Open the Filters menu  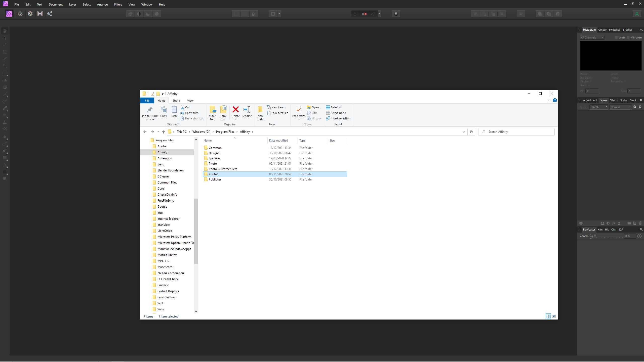[x=118, y=4]
